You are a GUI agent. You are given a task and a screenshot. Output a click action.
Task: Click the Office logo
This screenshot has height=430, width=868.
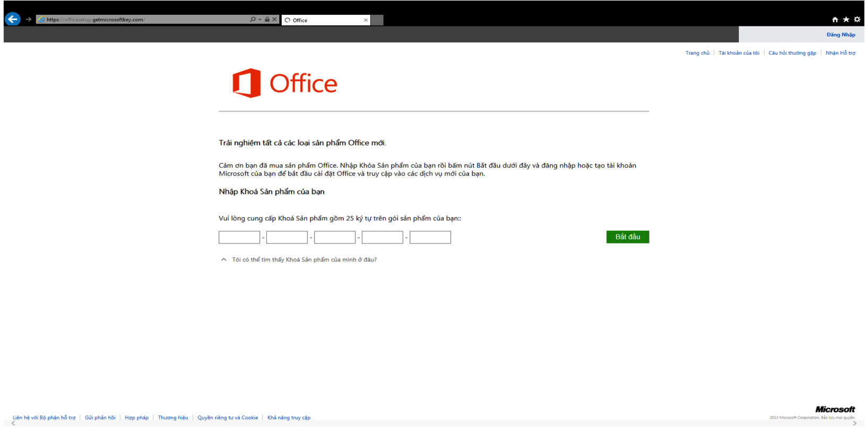point(285,83)
